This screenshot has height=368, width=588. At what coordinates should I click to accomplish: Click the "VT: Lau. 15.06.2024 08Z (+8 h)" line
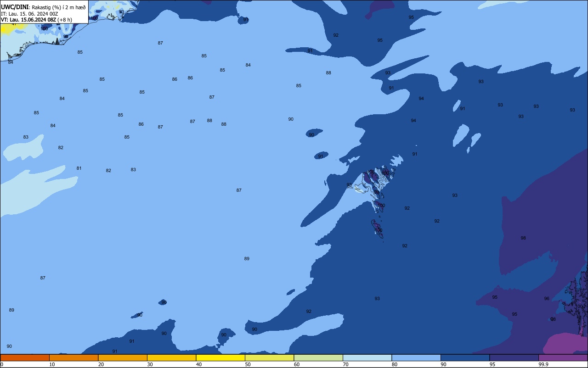point(36,20)
